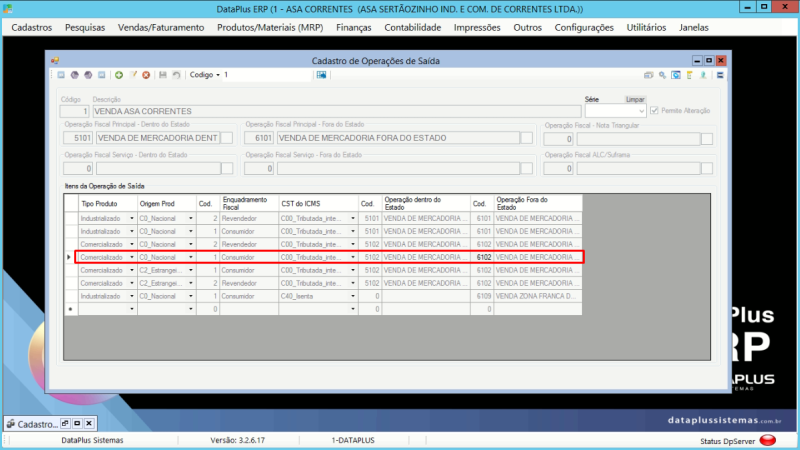800x450 pixels.
Task: Open the Utilitários menu
Action: click(646, 28)
